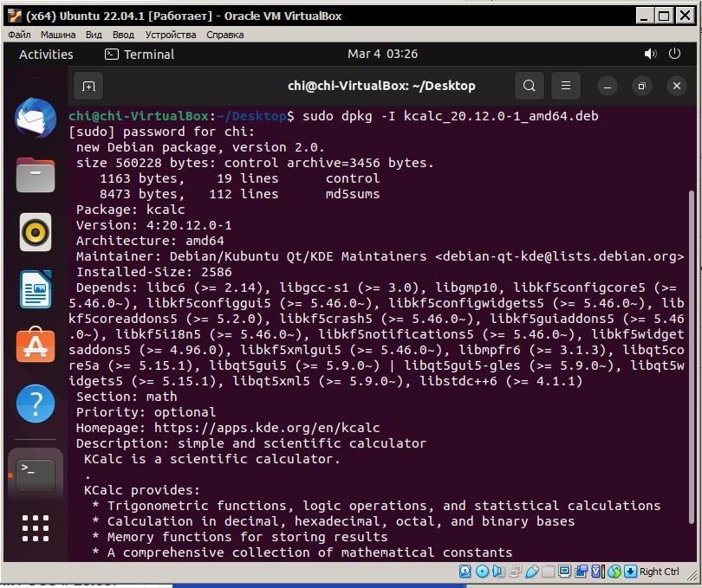Open the Машина menu
Screen dimensions: 702x588
pyautogui.click(x=58, y=35)
